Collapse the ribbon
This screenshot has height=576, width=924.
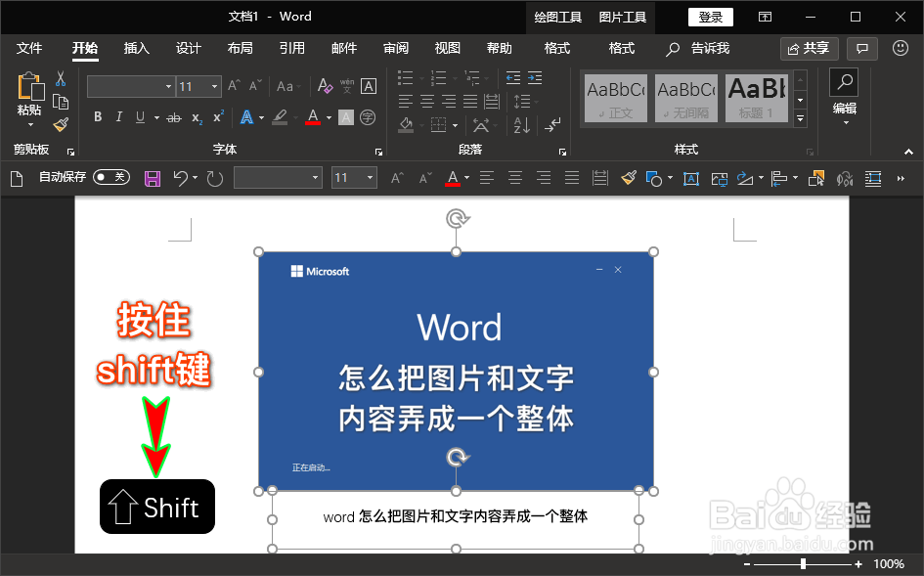coord(908,152)
